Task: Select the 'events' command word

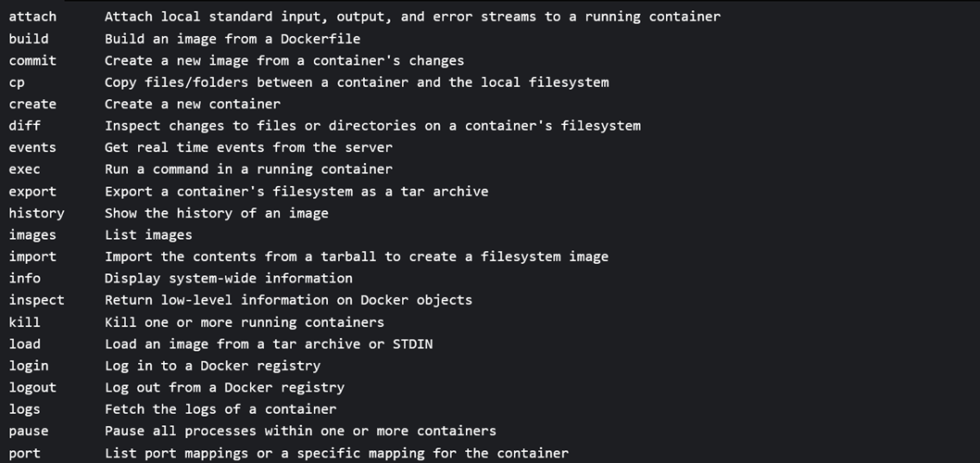Action: (32, 147)
